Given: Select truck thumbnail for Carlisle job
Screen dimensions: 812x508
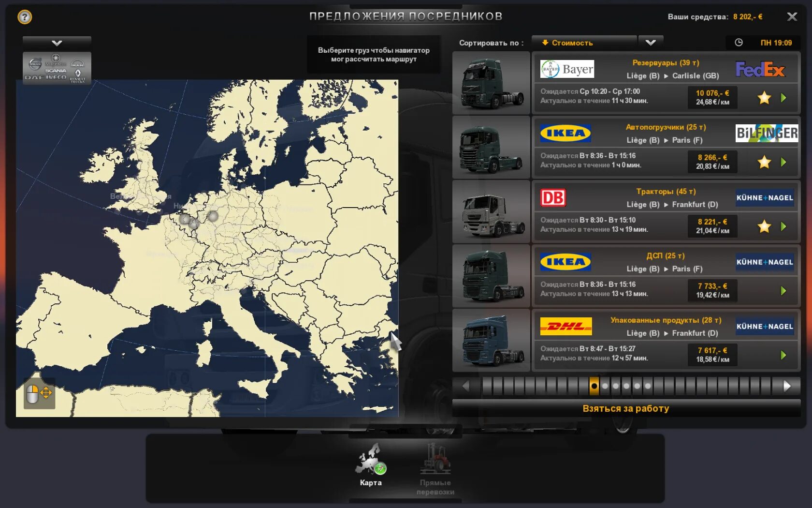Looking at the screenshot, I should click(x=492, y=83).
